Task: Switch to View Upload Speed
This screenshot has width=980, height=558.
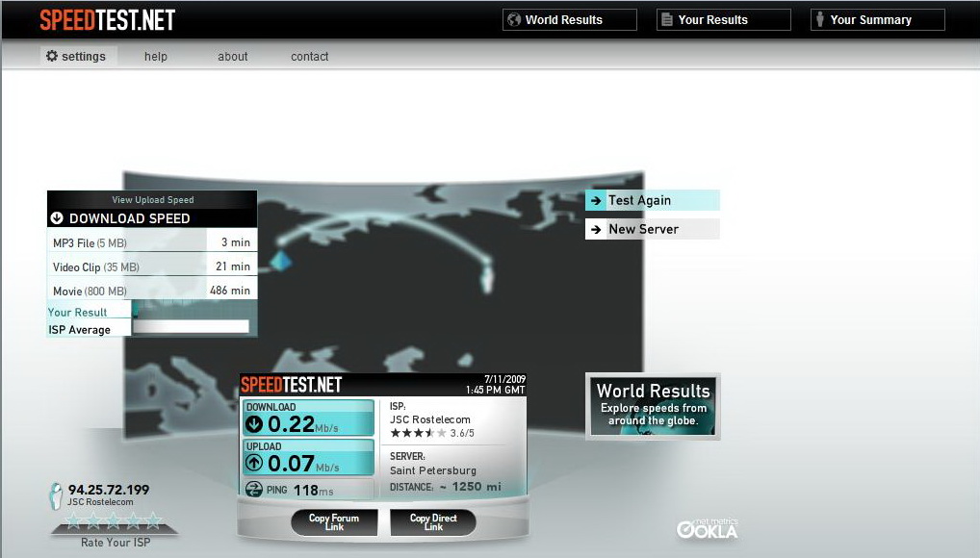Action: (152, 200)
